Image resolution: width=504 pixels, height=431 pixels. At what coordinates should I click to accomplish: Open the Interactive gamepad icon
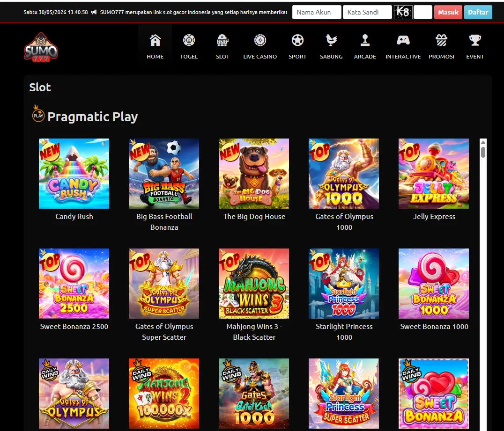(403, 40)
